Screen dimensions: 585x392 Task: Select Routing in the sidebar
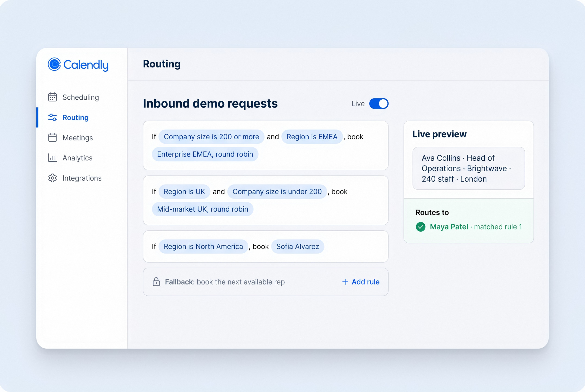75,117
